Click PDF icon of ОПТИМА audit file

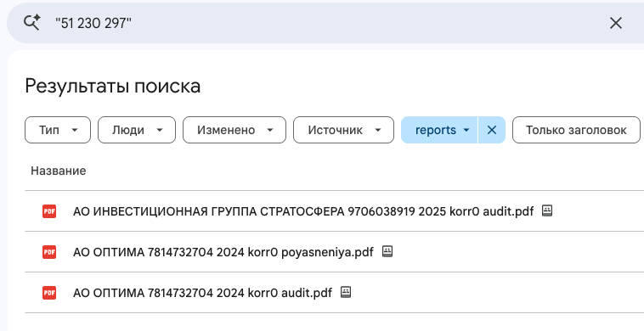49,293
